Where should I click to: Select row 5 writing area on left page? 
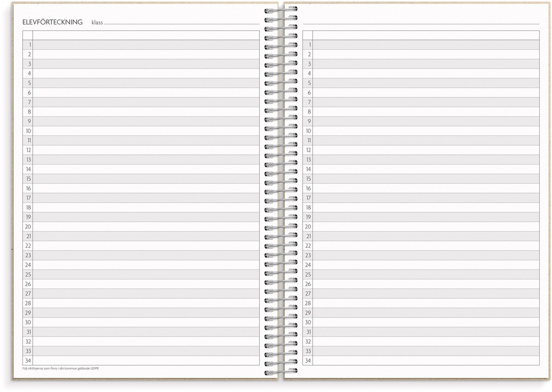[146, 83]
